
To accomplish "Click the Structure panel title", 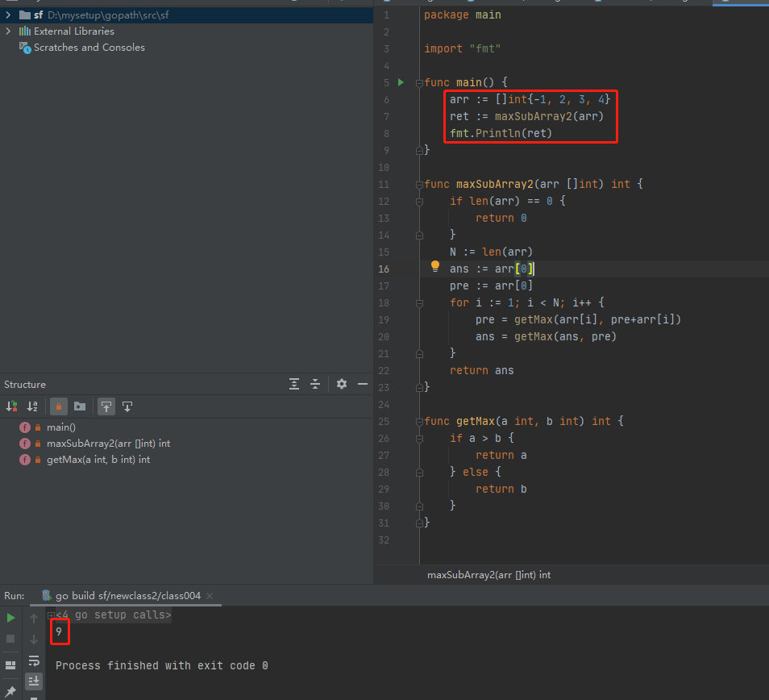I will click(x=25, y=385).
